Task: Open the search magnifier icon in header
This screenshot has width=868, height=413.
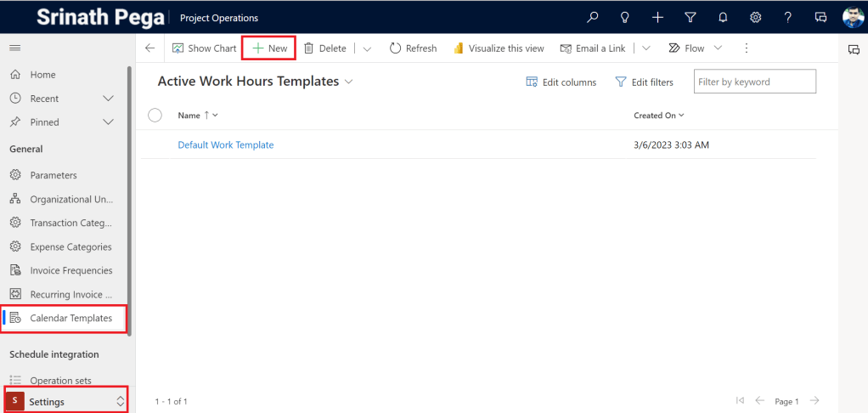Action: coord(593,17)
